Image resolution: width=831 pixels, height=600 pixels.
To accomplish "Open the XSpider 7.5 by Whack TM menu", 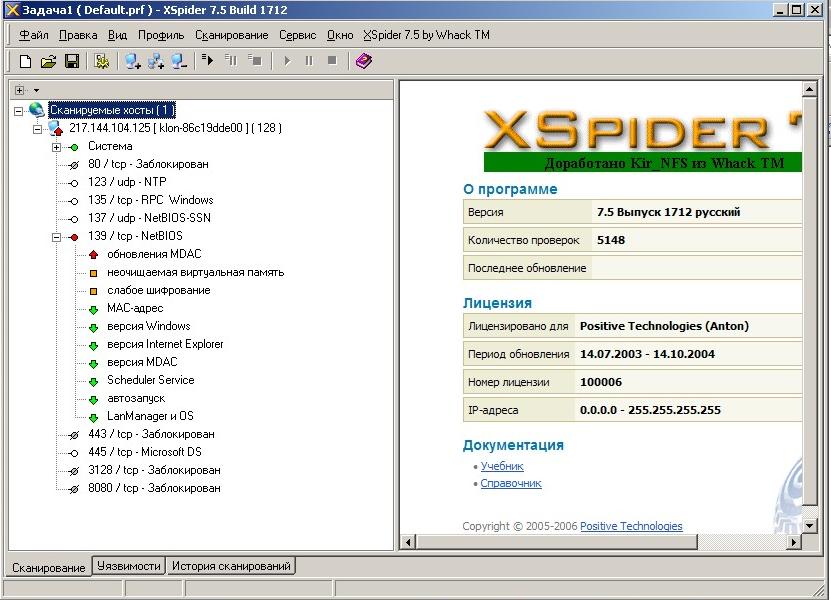I will [x=426, y=35].
